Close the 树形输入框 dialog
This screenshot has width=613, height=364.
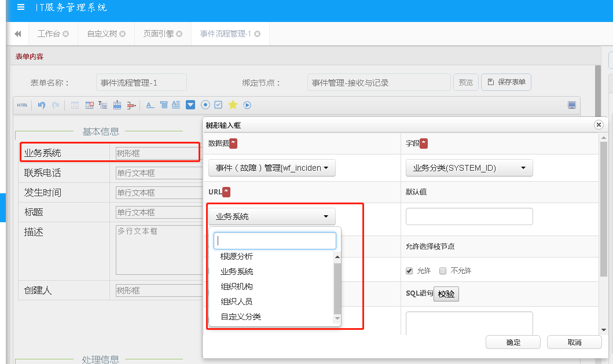pos(599,124)
